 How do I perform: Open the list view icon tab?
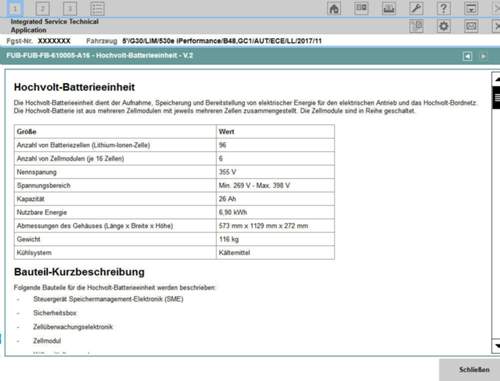point(97,9)
